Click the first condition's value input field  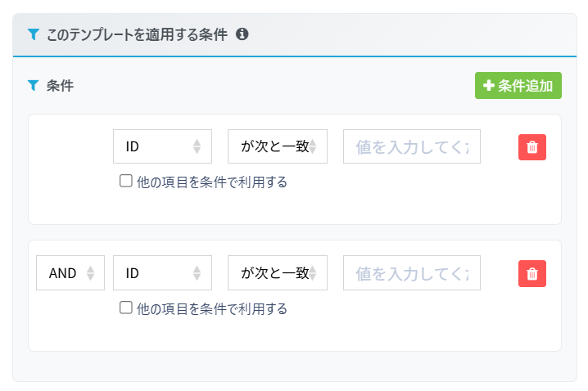pyautogui.click(x=411, y=146)
